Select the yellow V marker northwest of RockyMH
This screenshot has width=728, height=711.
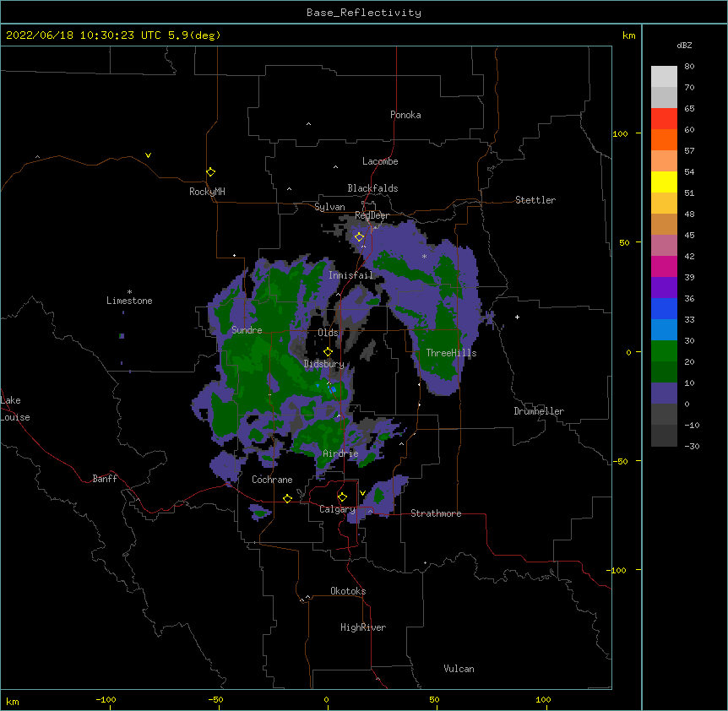coord(148,155)
